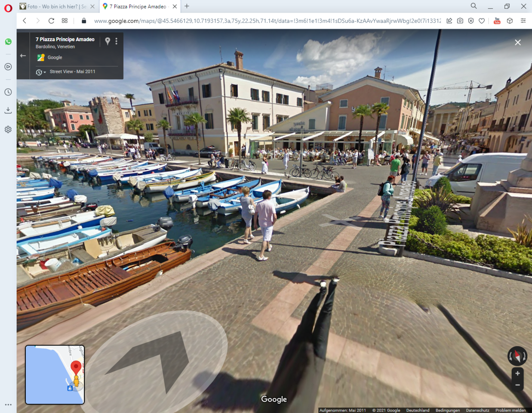This screenshot has width=532, height=413.
Task: Open the Street View three-dot options menu
Action: [x=116, y=41]
